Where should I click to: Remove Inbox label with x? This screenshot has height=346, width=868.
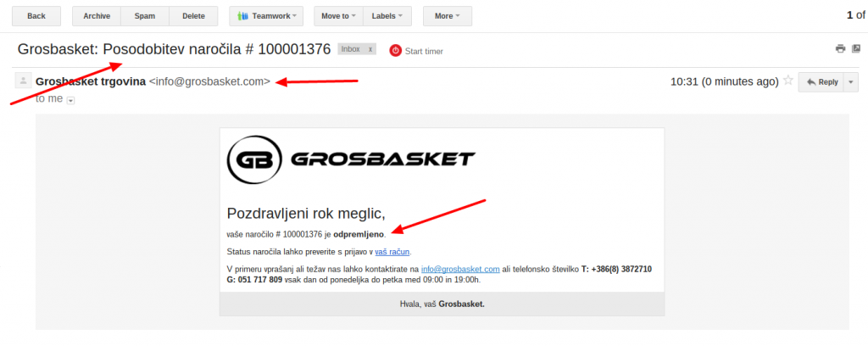tap(370, 49)
